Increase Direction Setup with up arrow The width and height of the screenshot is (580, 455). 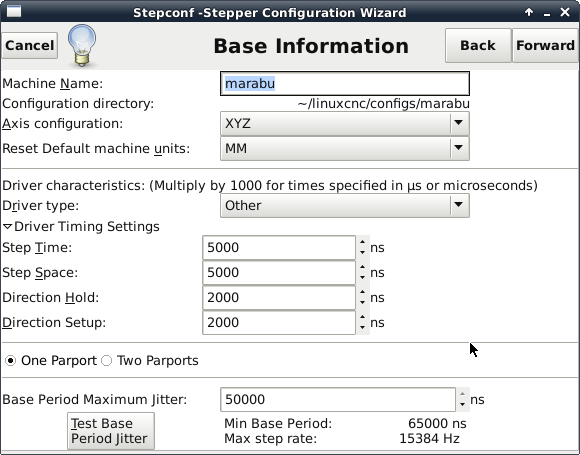pos(362,317)
